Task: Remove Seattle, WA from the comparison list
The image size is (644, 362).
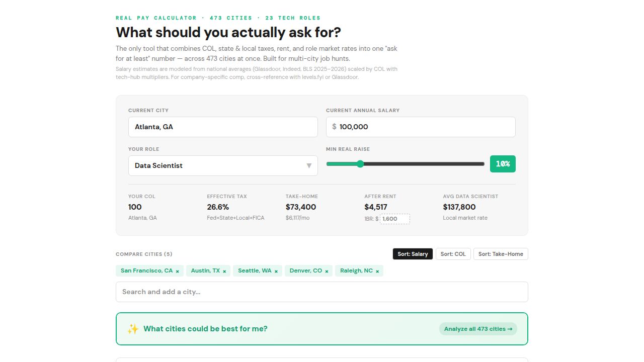Action: [276, 270]
